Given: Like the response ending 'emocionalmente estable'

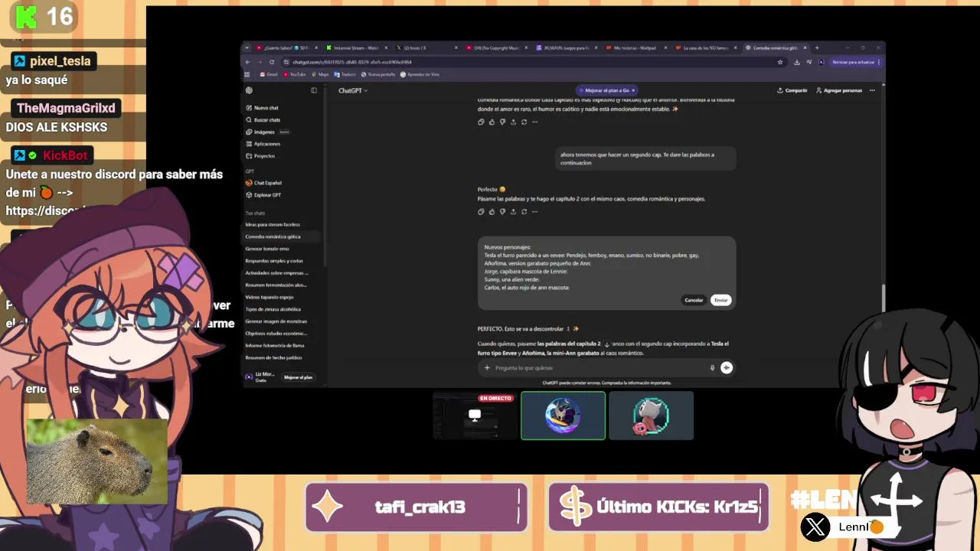Looking at the screenshot, I should (492, 122).
